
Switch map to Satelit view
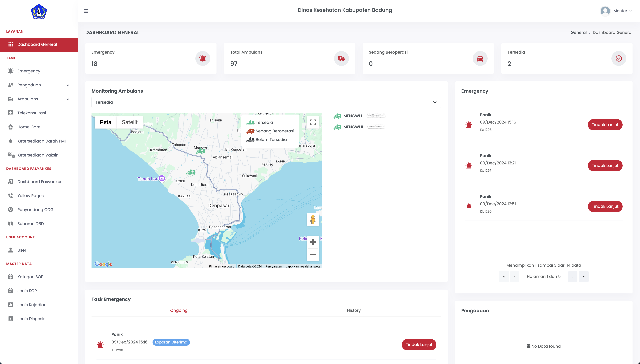click(129, 122)
